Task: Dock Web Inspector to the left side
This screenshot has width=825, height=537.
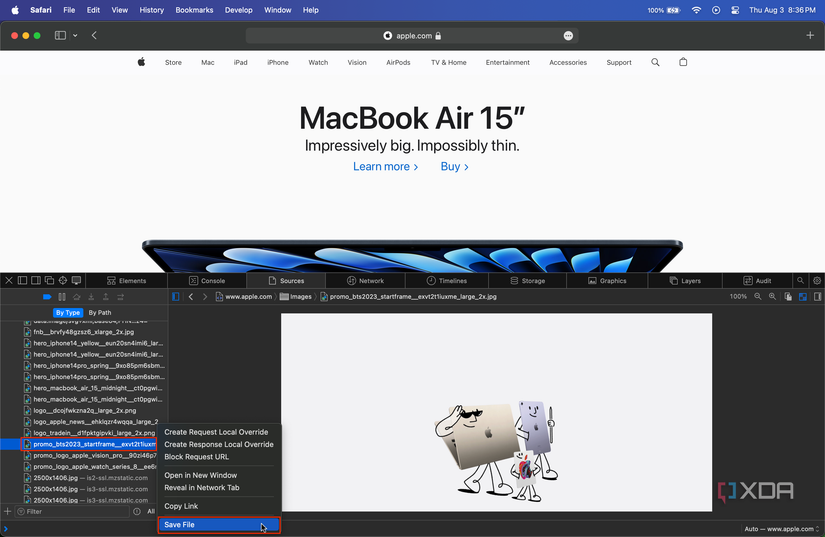Action: coord(22,280)
